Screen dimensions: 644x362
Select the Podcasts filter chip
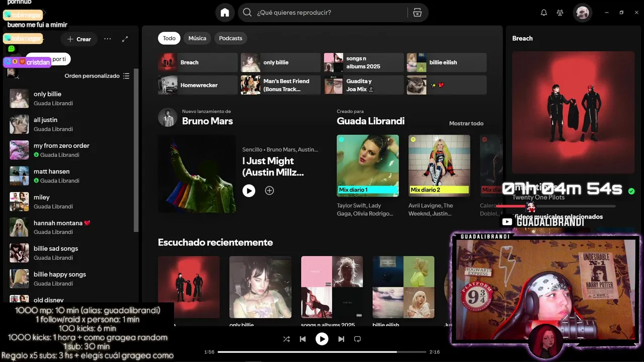(230, 38)
